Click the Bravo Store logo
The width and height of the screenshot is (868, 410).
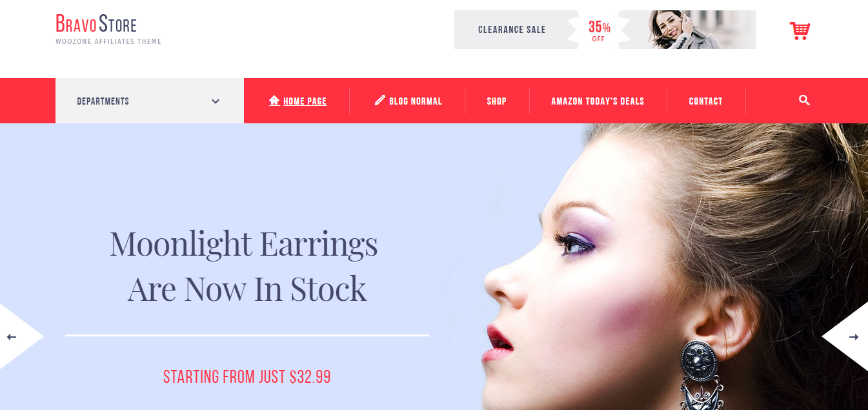click(96, 25)
